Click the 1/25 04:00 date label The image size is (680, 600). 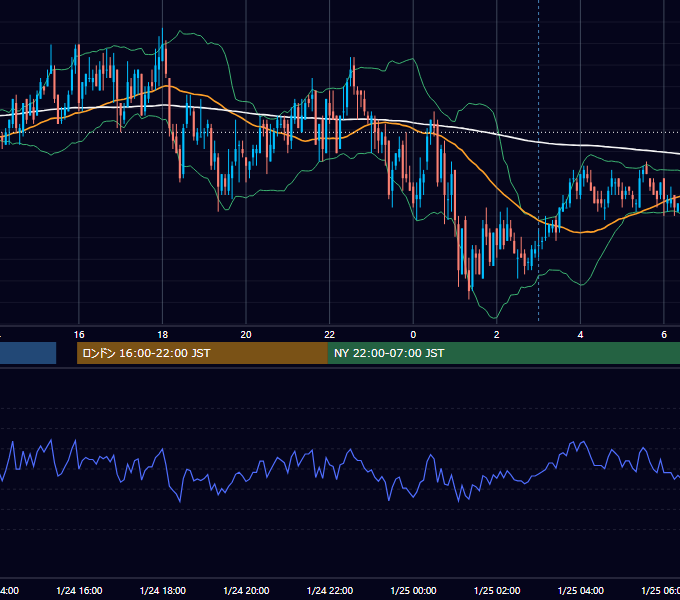click(580, 590)
